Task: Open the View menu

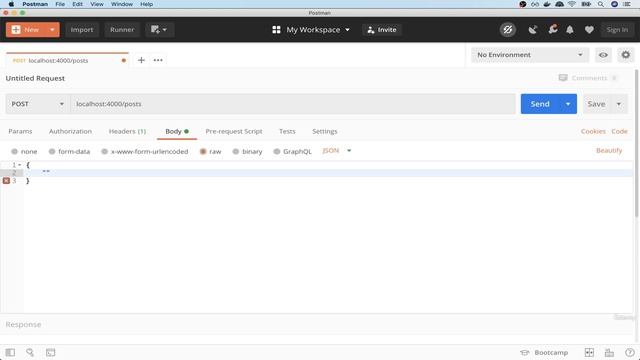Action: [97, 4]
